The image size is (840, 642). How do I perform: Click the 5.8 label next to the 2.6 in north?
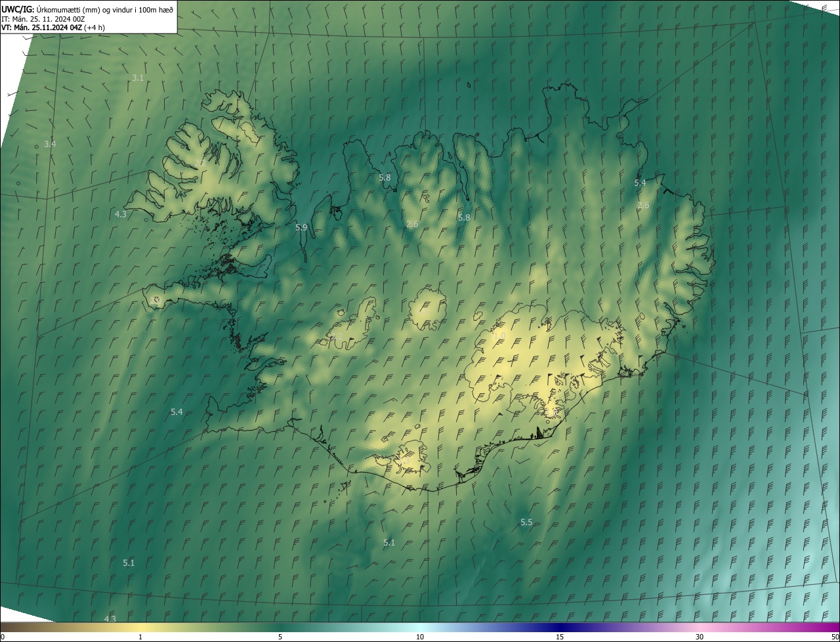pyautogui.click(x=464, y=217)
